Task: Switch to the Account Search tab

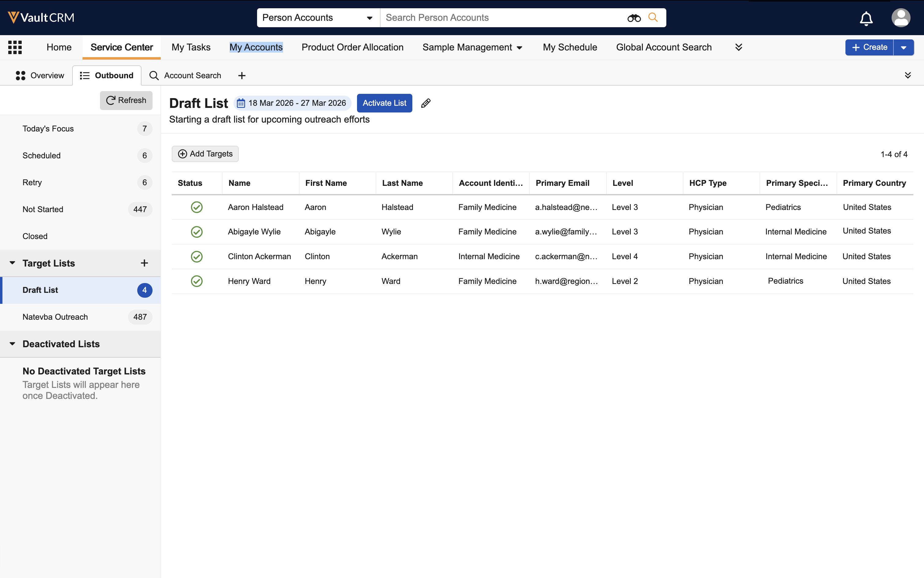Action: click(186, 76)
